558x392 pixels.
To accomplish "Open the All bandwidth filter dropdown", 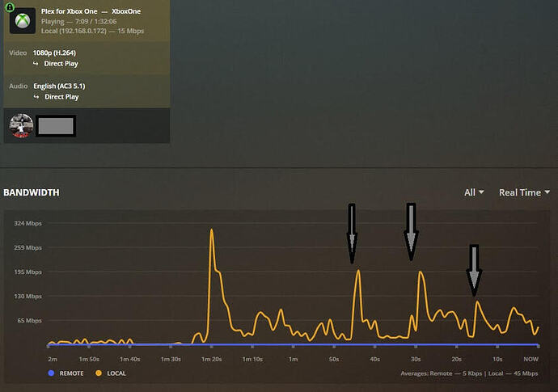I will tap(474, 192).
